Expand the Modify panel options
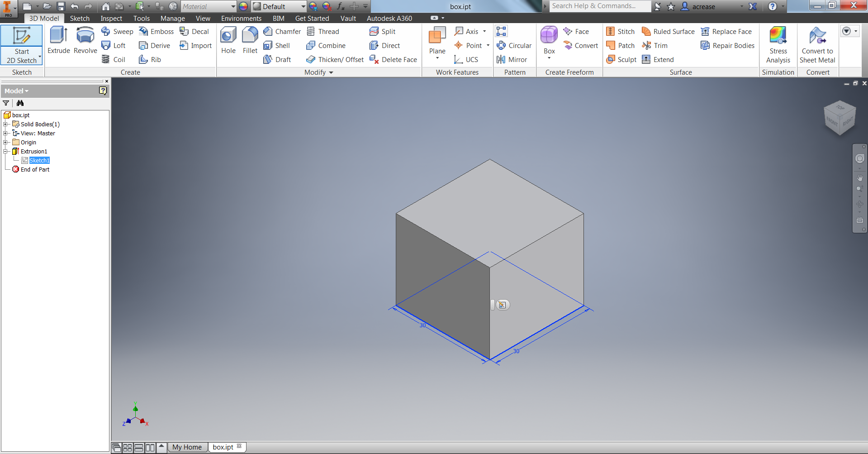 [330, 72]
